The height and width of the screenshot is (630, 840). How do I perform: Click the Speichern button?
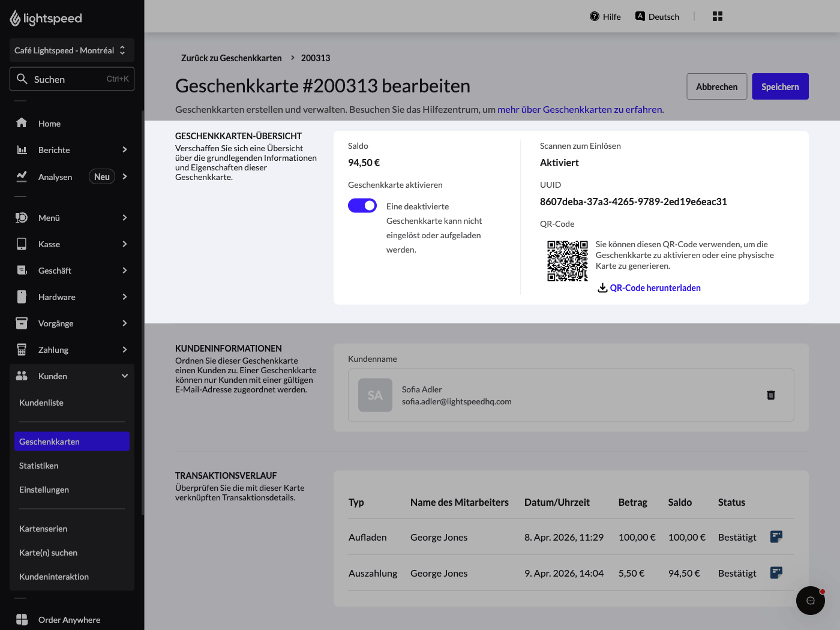pyautogui.click(x=780, y=86)
